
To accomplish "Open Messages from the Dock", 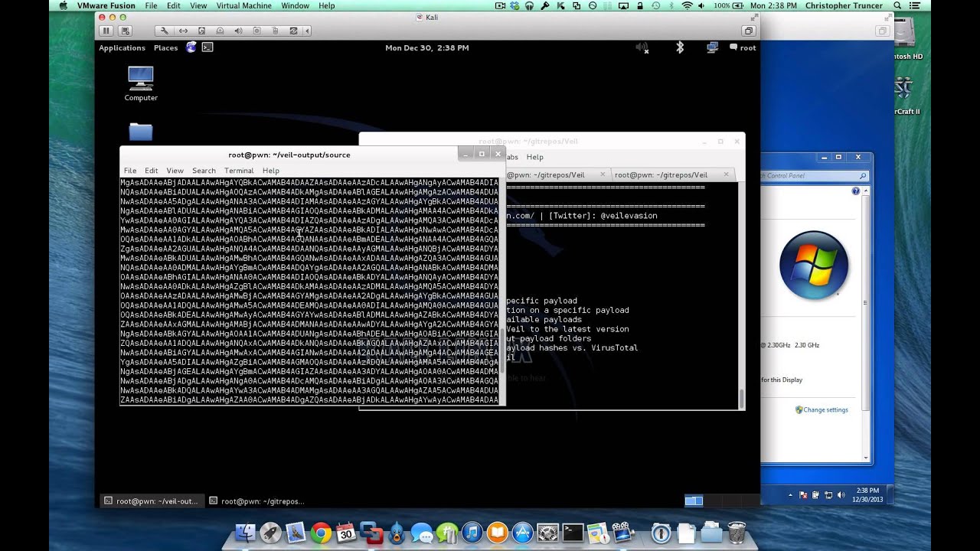I will point(422,532).
